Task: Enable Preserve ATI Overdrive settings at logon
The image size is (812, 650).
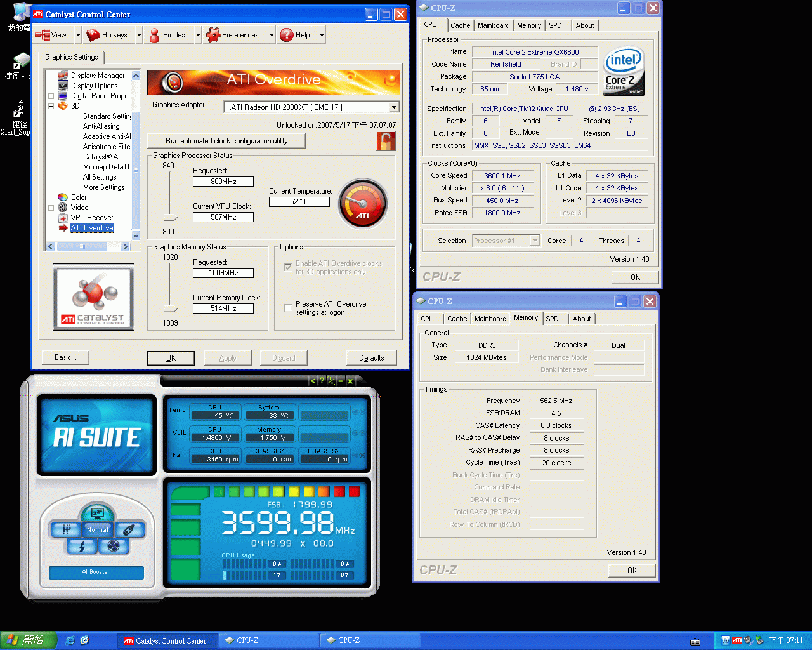Action: pyautogui.click(x=288, y=308)
